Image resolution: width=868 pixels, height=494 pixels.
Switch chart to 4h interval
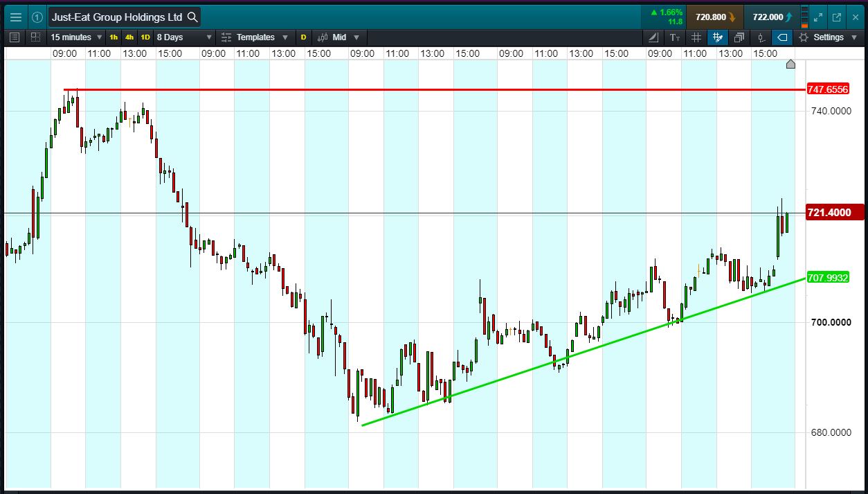click(x=129, y=37)
